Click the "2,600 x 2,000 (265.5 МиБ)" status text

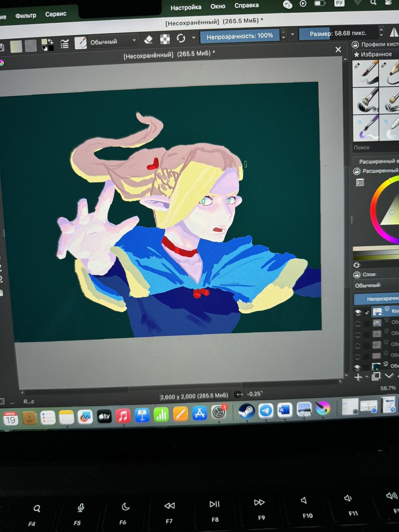click(194, 396)
